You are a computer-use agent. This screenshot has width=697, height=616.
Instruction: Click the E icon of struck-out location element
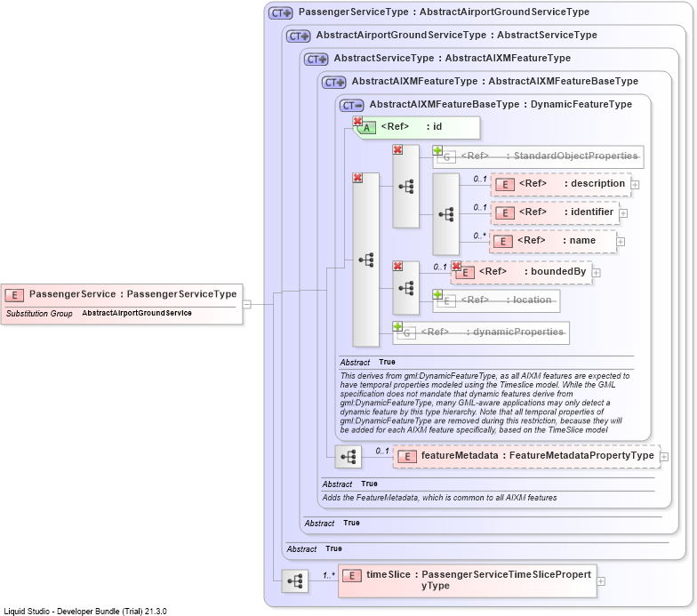pos(446,300)
